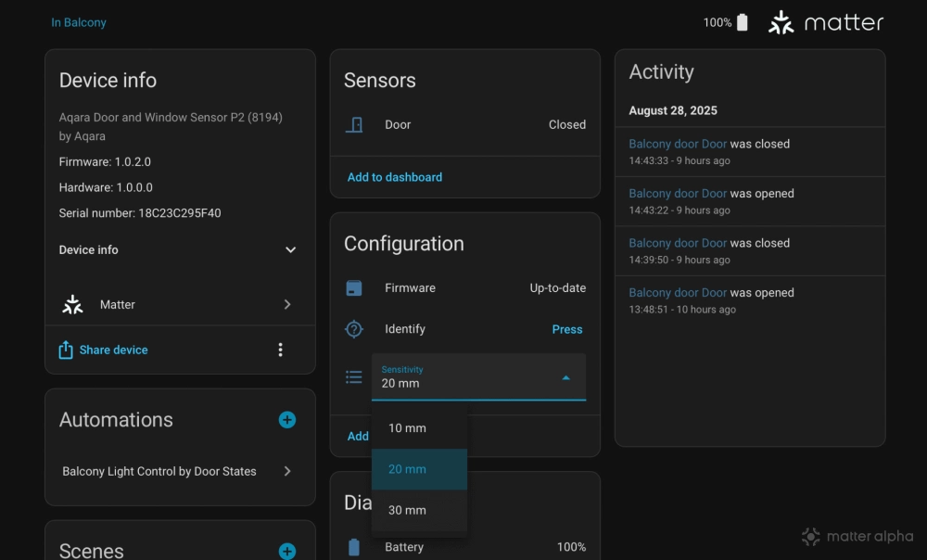This screenshot has width=927, height=560.
Task: Choose 30 mm from sensitivity list
Action: pos(408,510)
